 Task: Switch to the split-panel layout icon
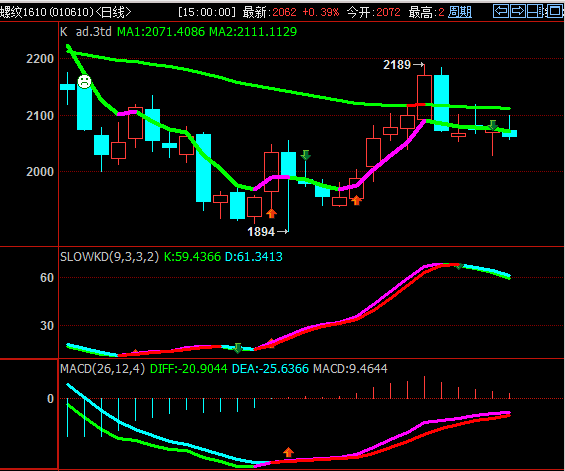(535, 11)
